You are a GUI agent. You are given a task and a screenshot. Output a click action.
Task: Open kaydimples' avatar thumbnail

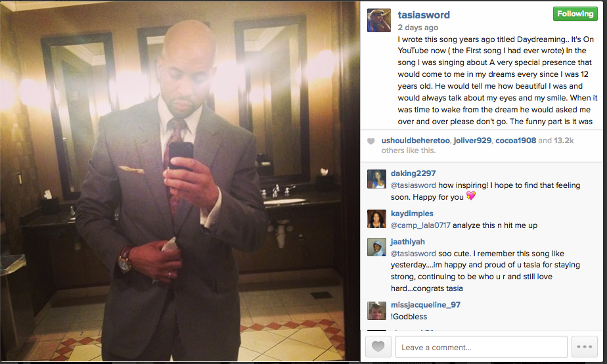click(x=376, y=219)
